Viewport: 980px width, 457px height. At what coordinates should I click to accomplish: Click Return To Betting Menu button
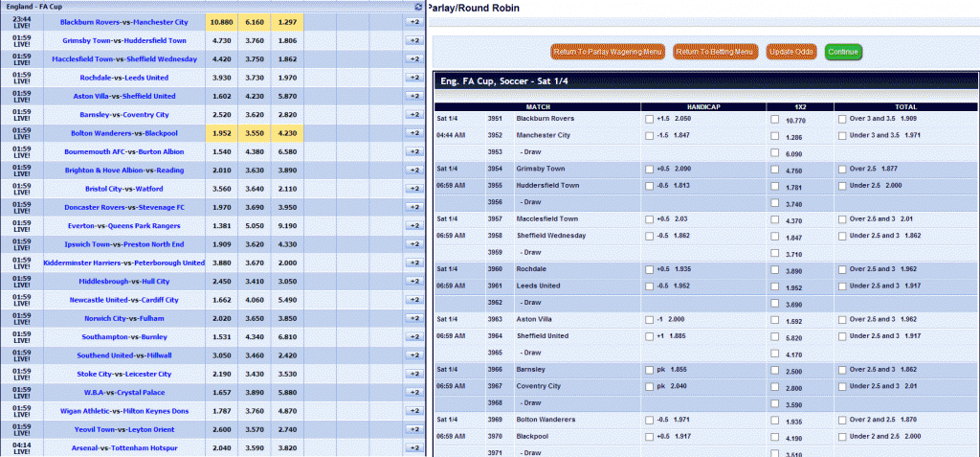coord(716,52)
